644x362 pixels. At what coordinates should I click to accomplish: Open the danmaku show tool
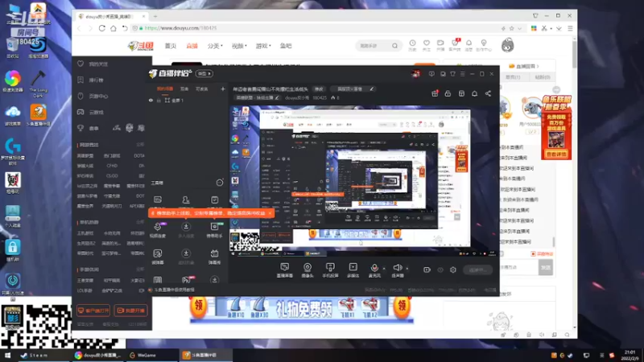(214, 256)
